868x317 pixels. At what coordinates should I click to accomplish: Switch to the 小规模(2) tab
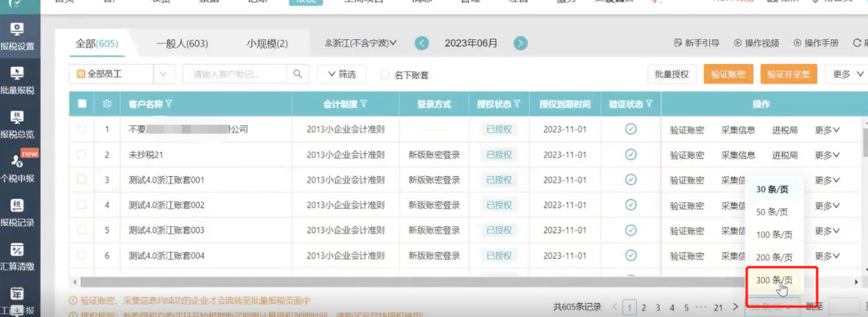tap(267, 44)
